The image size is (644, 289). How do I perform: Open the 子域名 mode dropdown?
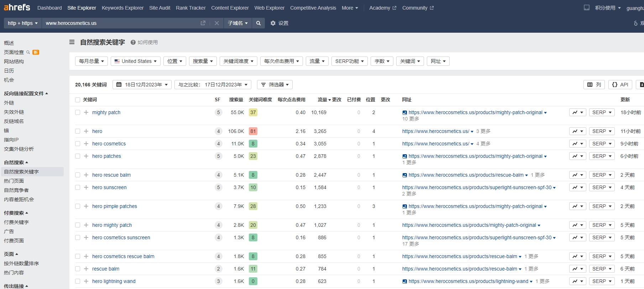[238, 23]
